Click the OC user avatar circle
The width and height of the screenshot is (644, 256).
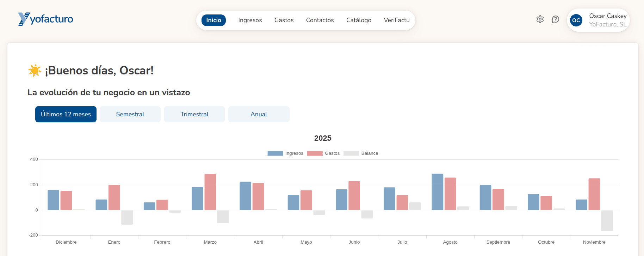coord(576,20)
